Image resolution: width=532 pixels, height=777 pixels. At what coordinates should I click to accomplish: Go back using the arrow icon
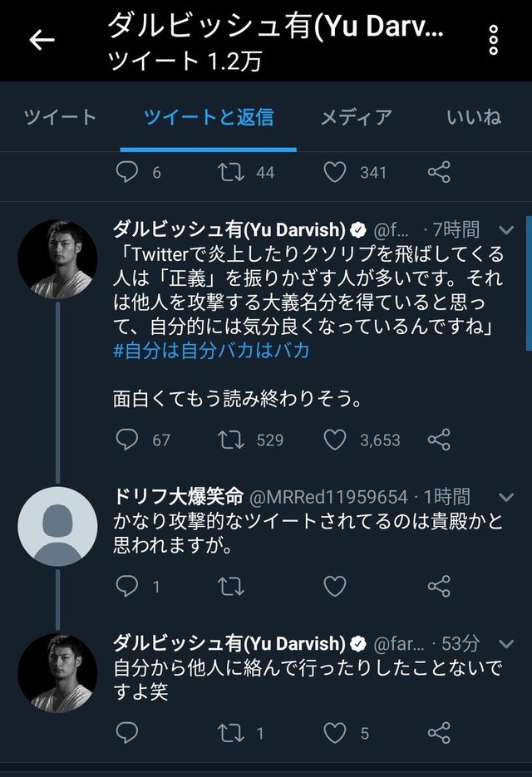(x=42, y=40)
